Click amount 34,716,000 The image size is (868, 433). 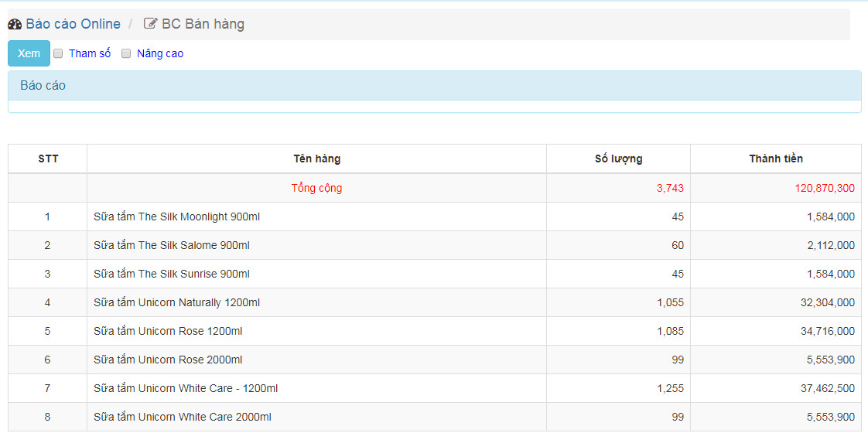(x=828, y=331)
